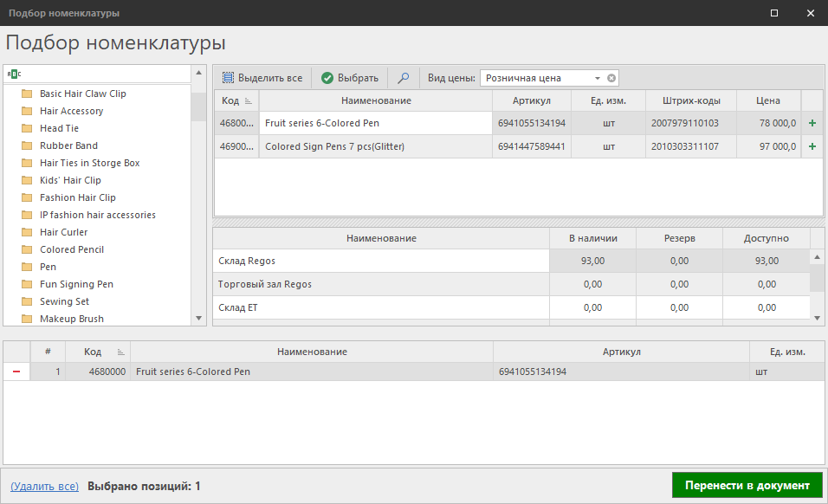Viewport: 828px width, 504px height.
Task: Click the Удалить все link
Action: point(44,487)
